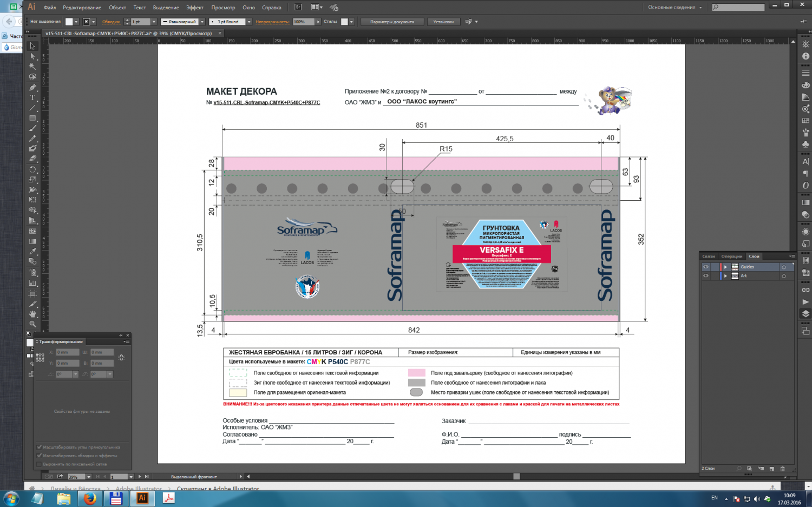The image size is (812, 507).
Task: Open Firefox from the Windows taskbar
Action: (90, 498)
